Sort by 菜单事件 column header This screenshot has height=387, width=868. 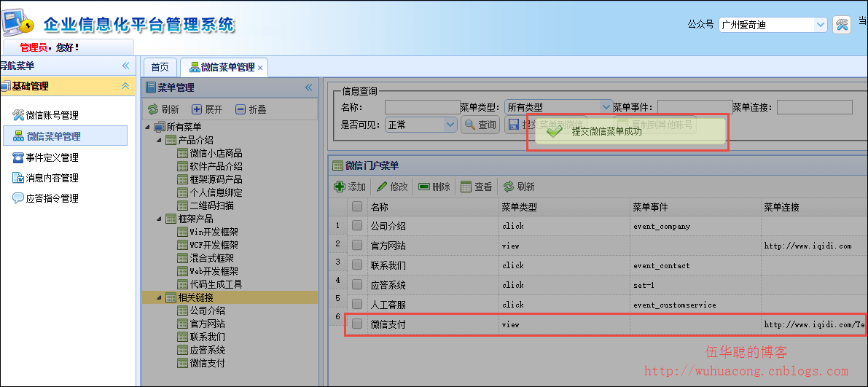[695, 206]
